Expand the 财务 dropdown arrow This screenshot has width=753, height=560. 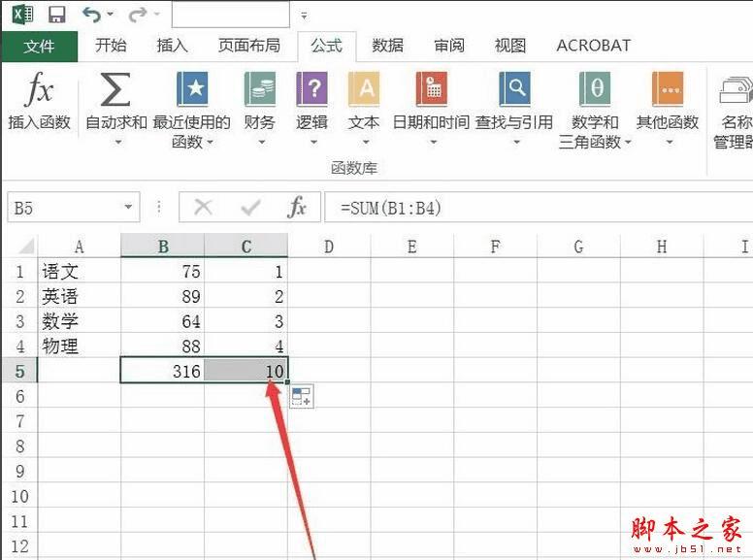click(x=262, y=142)
